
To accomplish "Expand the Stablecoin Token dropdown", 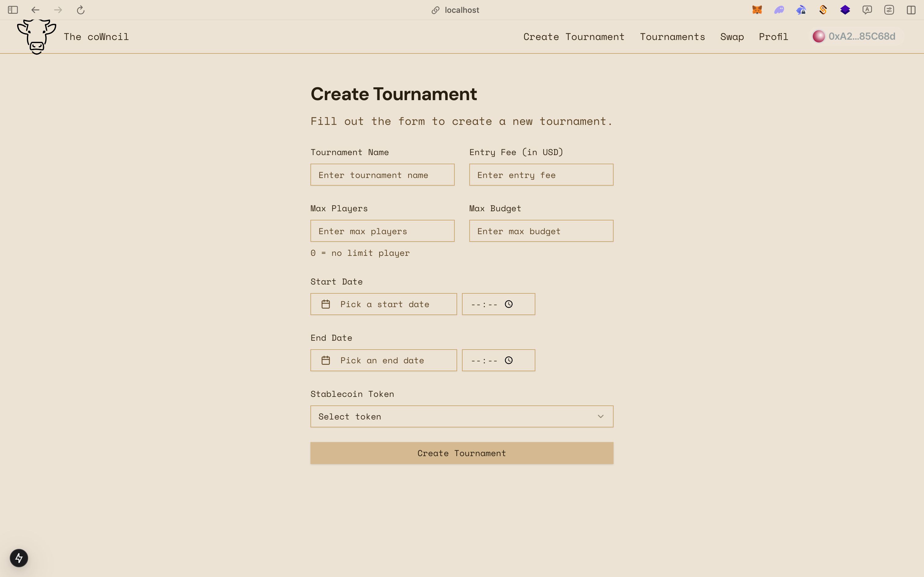I will coord(462,416).
